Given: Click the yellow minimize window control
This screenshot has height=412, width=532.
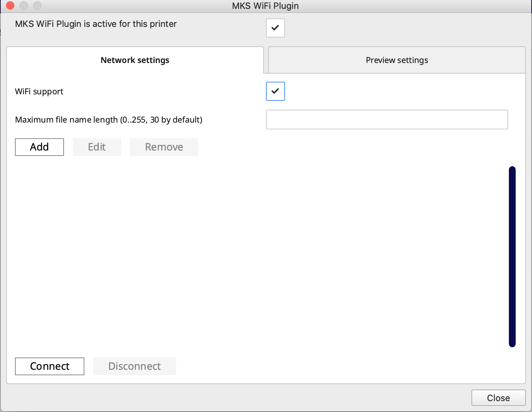Looking at the screenshot, I should tap(23, 5).
